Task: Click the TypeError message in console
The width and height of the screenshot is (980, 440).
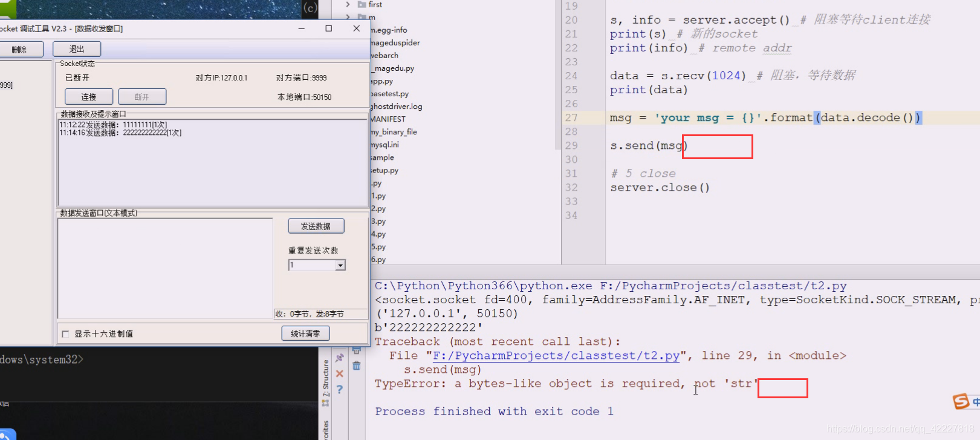Action: pos(566,384)
